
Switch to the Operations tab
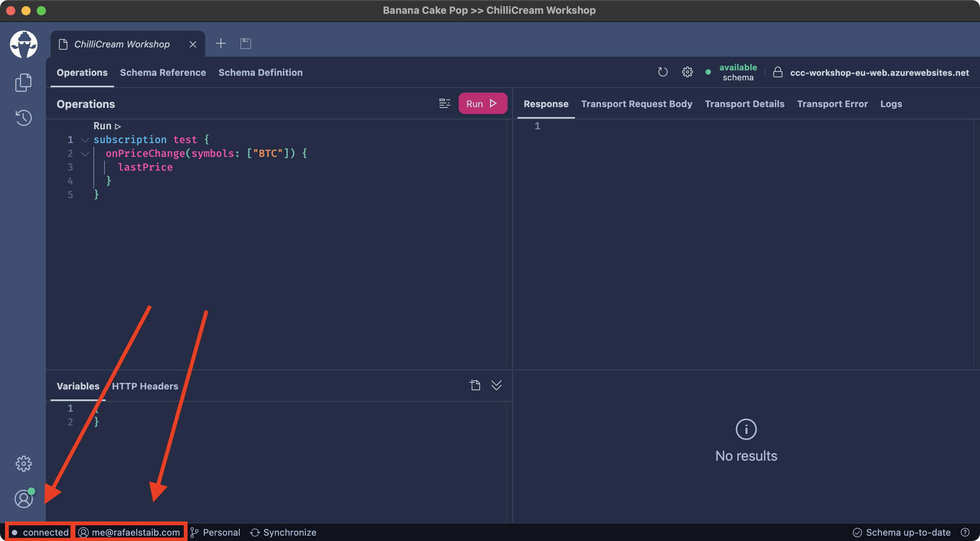82,73
